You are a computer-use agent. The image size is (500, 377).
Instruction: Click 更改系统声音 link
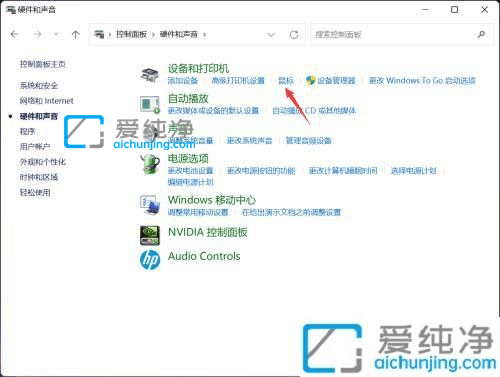pos(249,141)
